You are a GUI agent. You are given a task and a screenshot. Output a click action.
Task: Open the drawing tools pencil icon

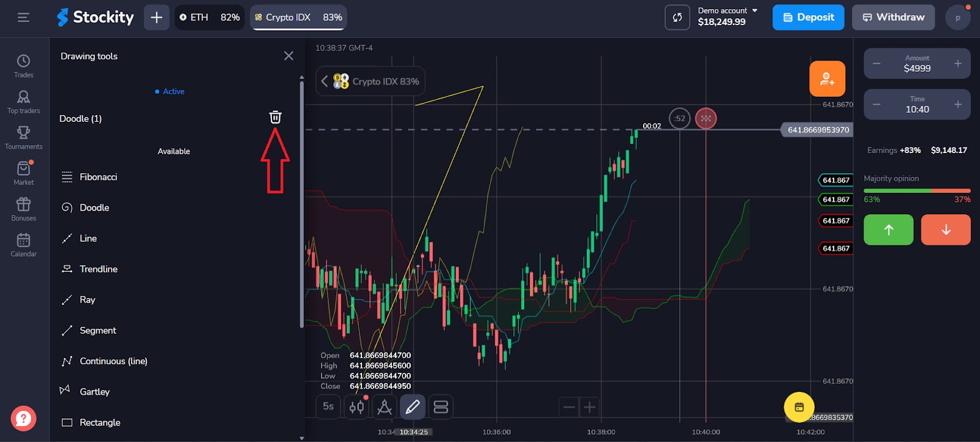pos(413,406)
